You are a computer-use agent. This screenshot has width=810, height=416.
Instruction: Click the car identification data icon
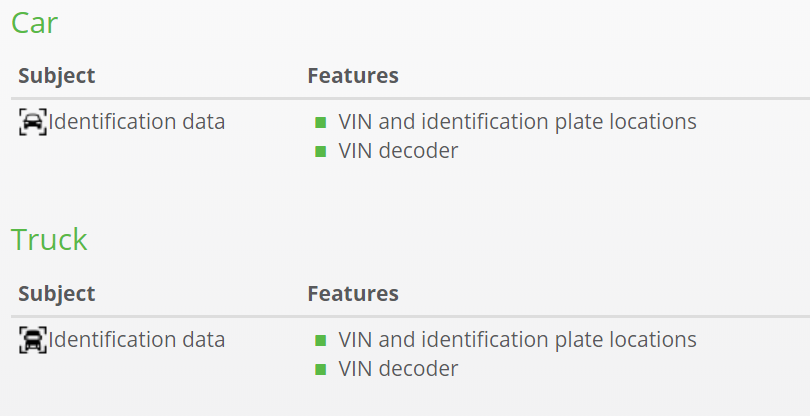(x=33, y=122)
